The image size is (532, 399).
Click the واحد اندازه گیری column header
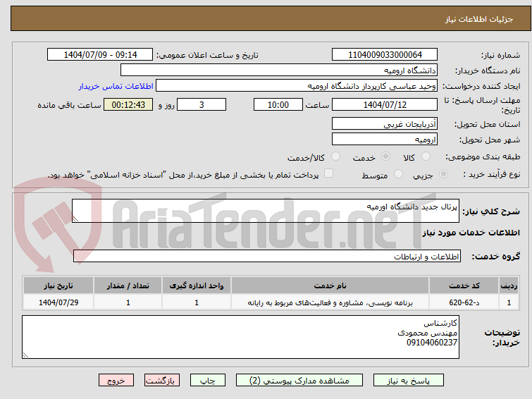point(197,286)
